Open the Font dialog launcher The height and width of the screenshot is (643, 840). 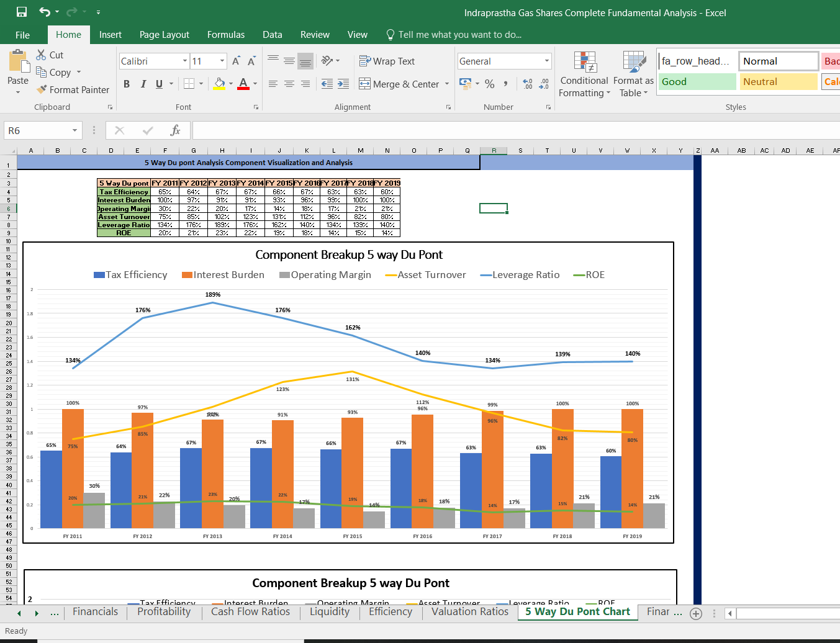pyautogui.click(x=256, y=107)
